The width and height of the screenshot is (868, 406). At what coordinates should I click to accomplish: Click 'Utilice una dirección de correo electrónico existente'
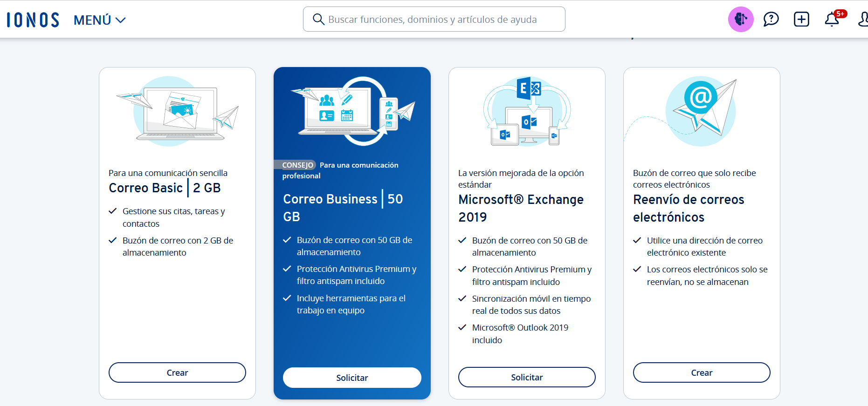(x=704, y=246)
